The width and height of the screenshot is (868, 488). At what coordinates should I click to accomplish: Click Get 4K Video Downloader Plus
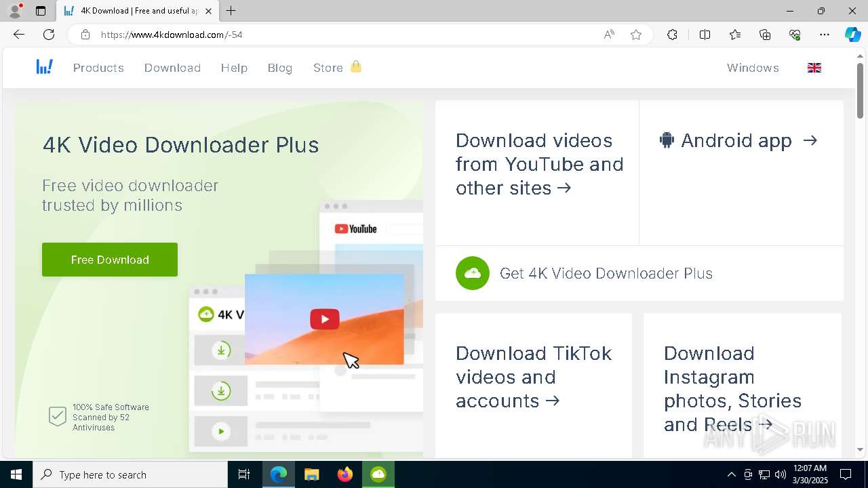[606, 273]
